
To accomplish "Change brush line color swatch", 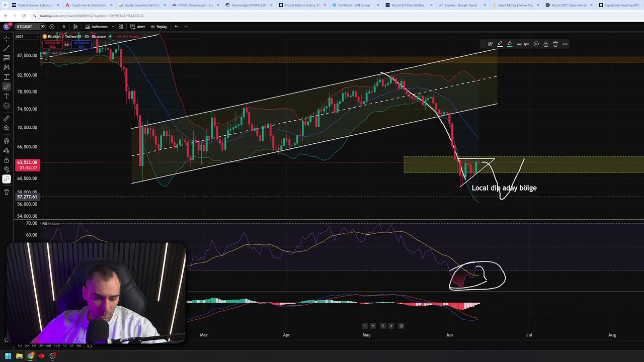I will [500, 44].
